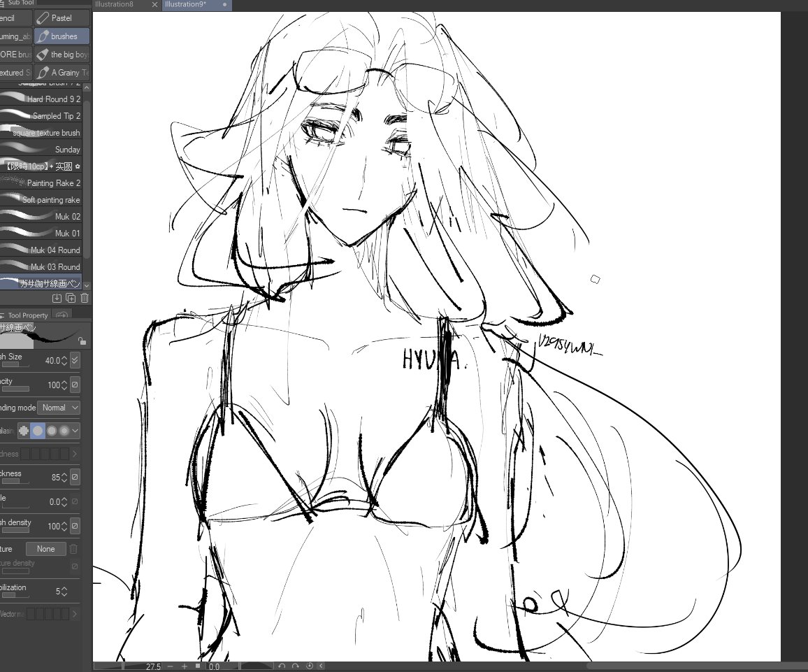The width and height of the screenshot is (808, 672).
Task: Open the 'the big boy' tool group
Action: [62, 54]
